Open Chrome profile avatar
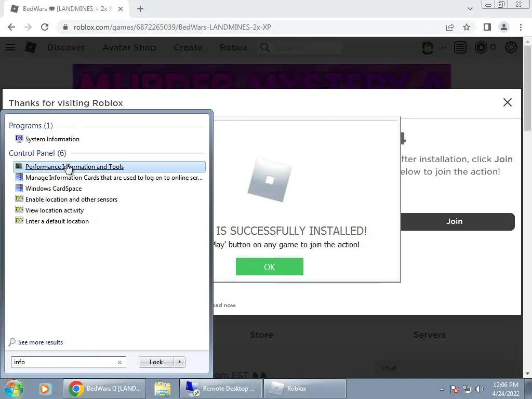Screen dimensions: 532x399 tap(504, 27)
